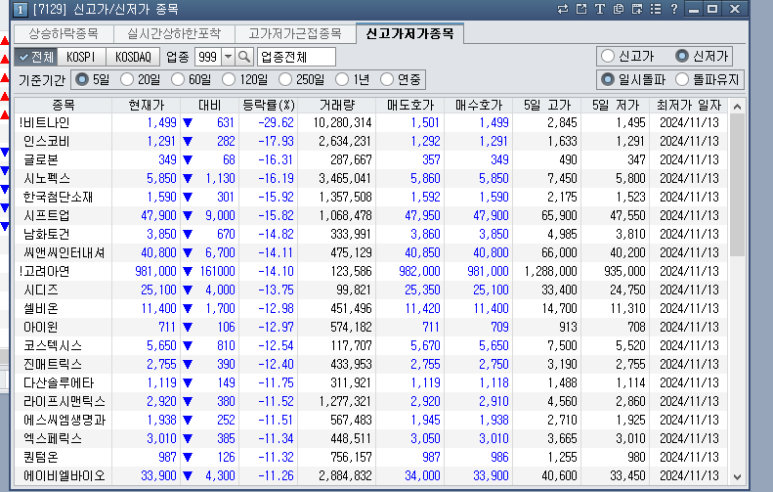Select the 1년 period radio button
The image size is (773, 492).
click(x=342, y=79)
